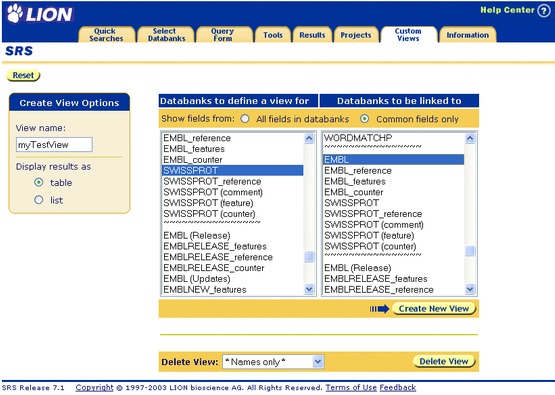Click the left list scrollbar thumb

pos(309,257)
